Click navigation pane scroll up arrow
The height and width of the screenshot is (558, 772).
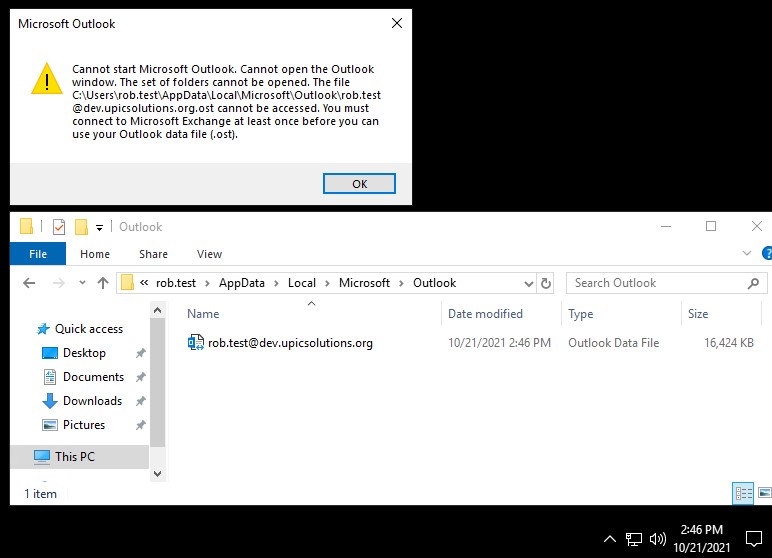tap(158, 310)
